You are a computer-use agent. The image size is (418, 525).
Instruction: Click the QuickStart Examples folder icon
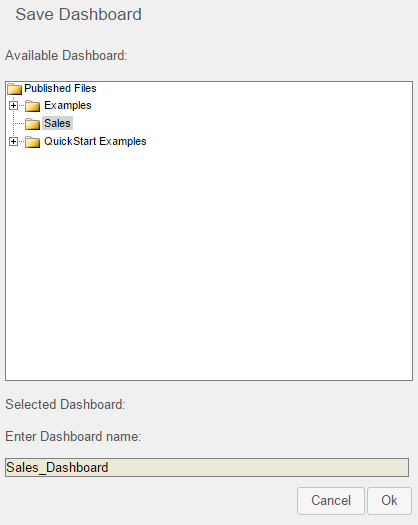point(32,142)
